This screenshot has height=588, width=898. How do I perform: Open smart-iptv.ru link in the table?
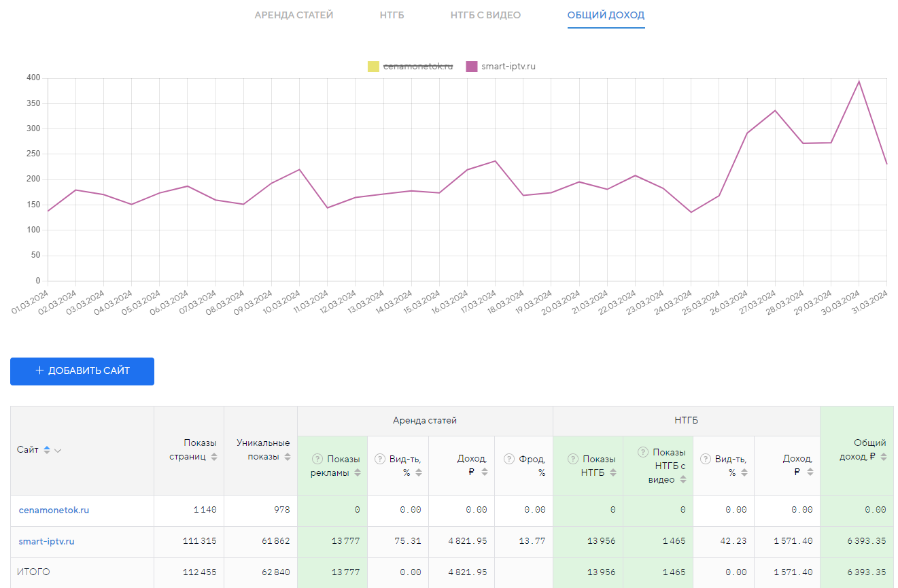pos(46,542)
